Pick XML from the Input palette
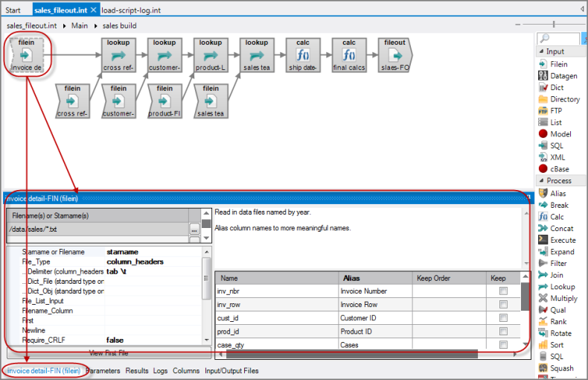The height and width of the screenshot is (380, 588). (x=552, y=157)
